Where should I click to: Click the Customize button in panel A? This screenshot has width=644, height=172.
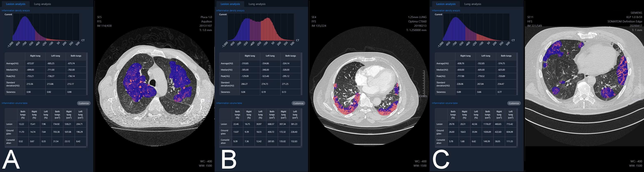tap(84, 103)
